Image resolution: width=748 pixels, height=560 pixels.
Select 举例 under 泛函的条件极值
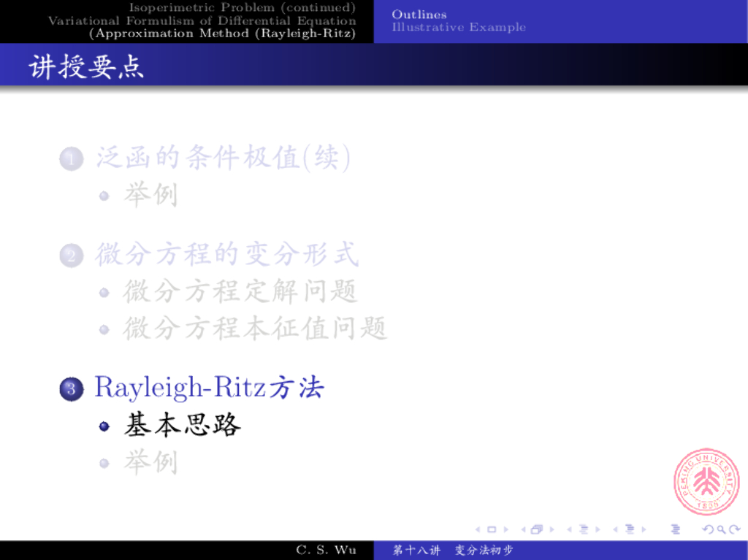point(150,195)
